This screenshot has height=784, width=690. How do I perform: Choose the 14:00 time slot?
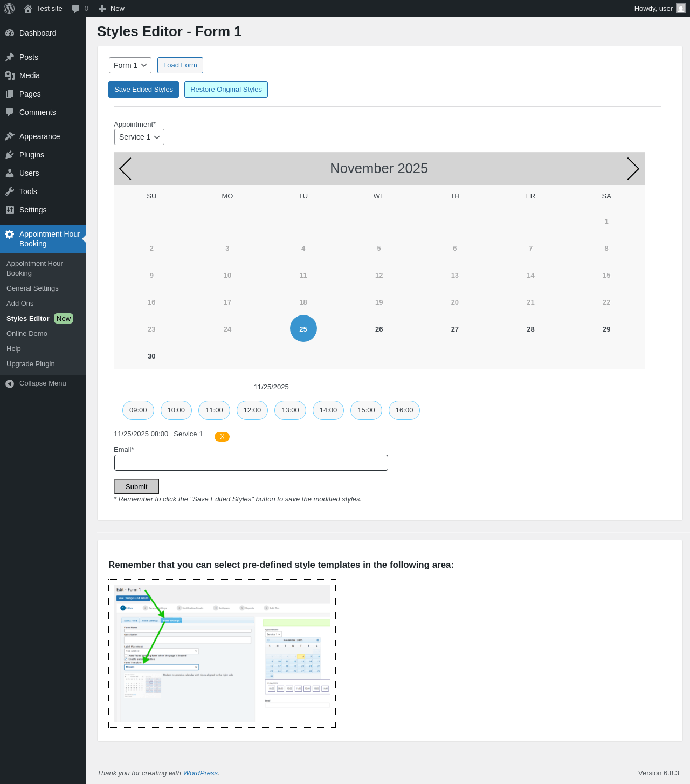pyautogui.click(x=328, y=410)
